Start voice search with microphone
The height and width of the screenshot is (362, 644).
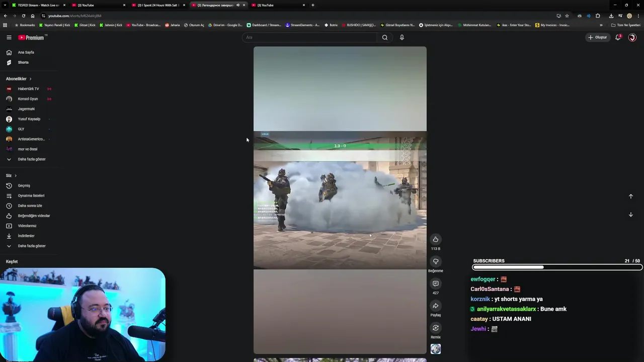[x=402, y=37]
